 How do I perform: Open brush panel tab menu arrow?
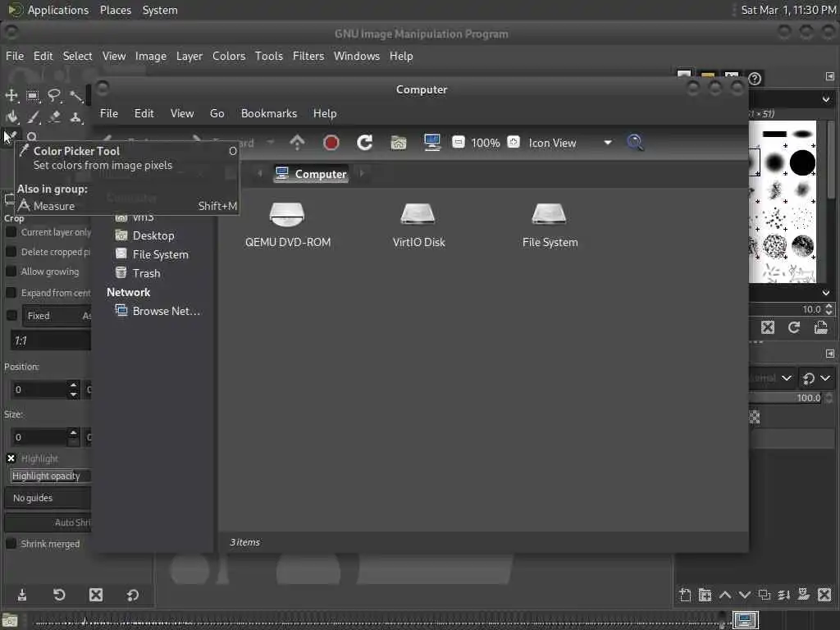point(830,76)
